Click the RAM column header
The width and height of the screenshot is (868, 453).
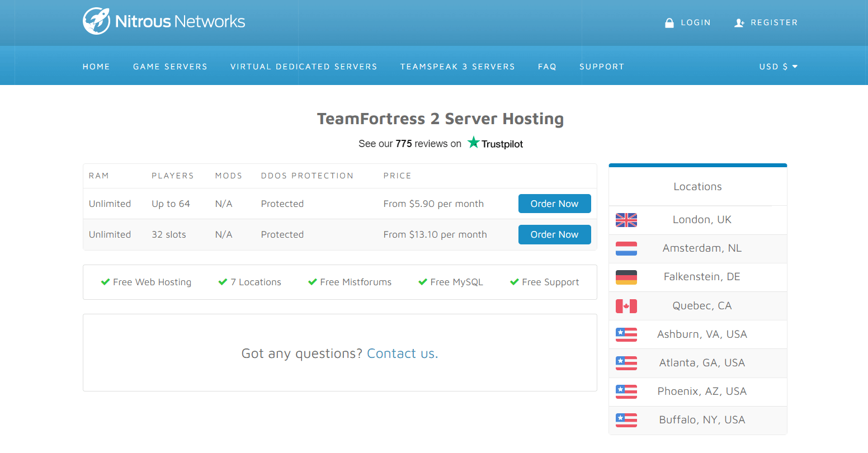click(99, 176)
